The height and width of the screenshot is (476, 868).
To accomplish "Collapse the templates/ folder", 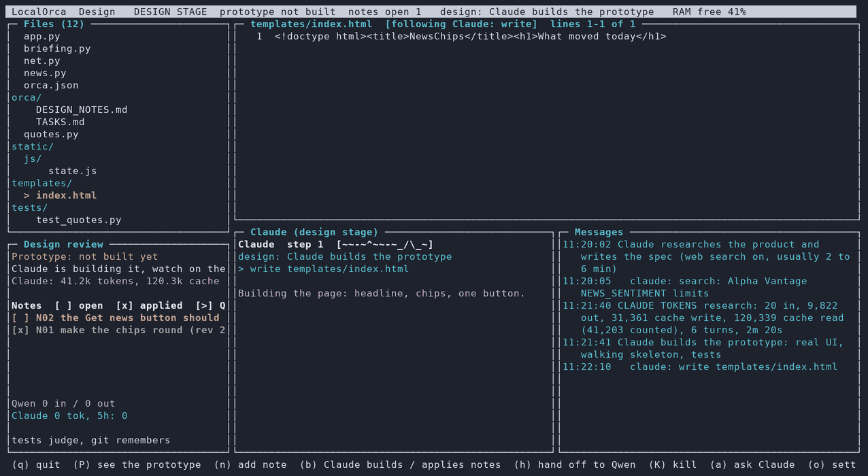I will coord(42,183).
